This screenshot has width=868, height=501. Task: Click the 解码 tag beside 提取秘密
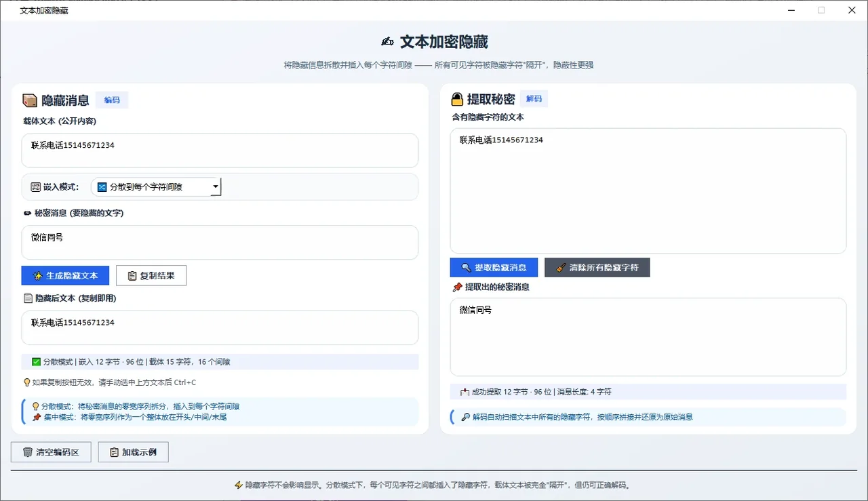coord(534,99)
